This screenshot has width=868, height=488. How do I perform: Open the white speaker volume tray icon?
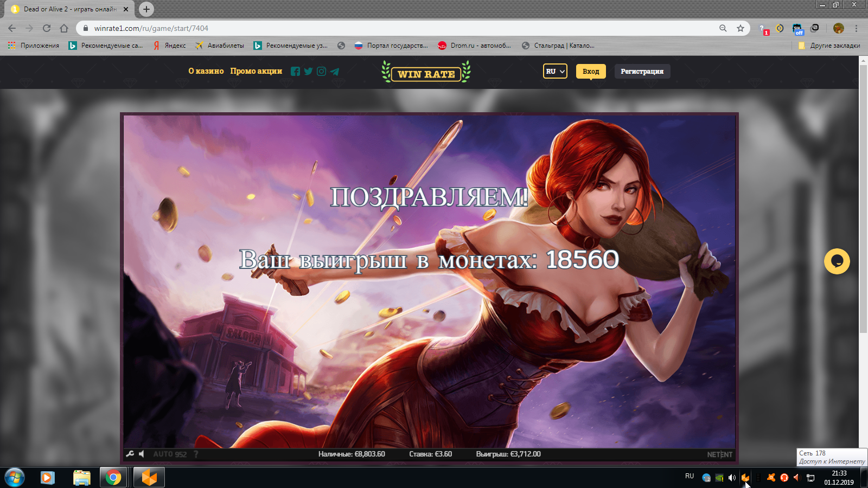pos(732,478)
